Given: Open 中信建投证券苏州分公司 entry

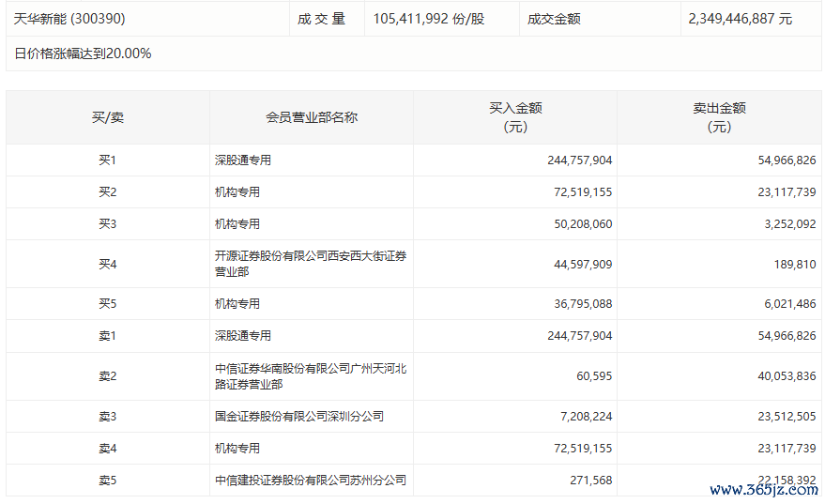Looking at the screenshot, I should click(310, 480).
